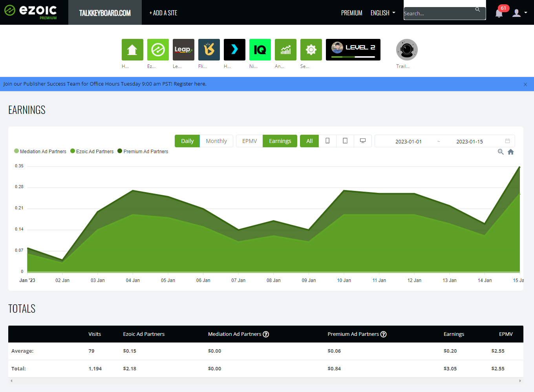Open the Analytics chart icon

(285, 49)
